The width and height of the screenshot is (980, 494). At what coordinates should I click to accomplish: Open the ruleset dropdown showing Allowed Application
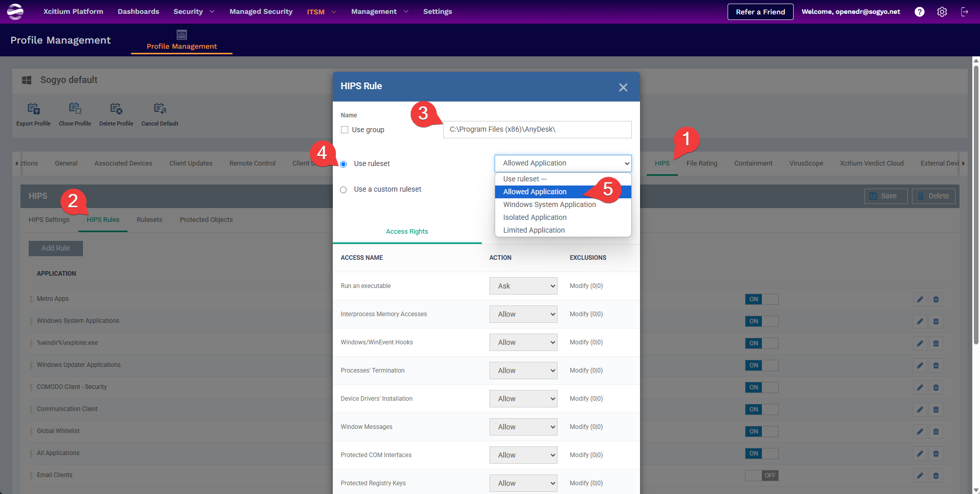563,163
